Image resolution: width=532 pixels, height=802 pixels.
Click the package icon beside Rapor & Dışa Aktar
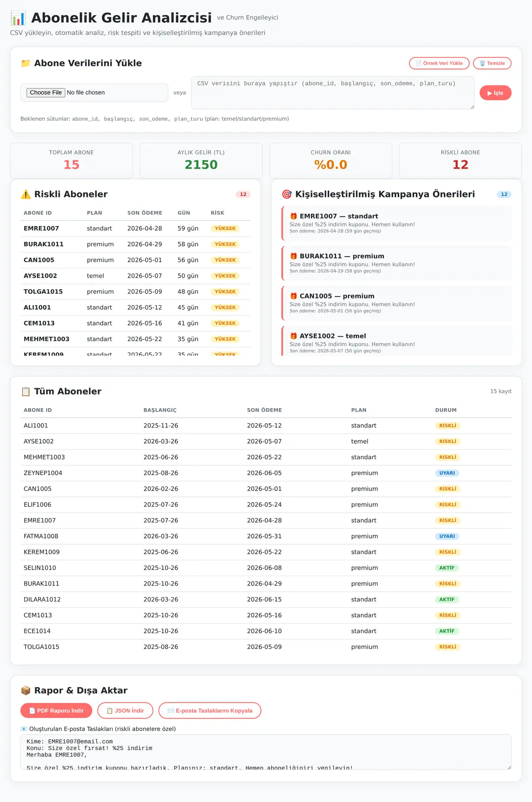(x=26, y=690)
